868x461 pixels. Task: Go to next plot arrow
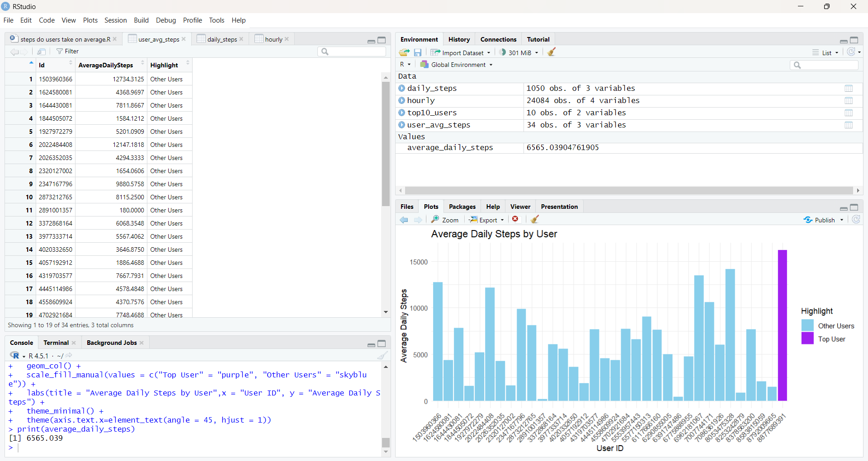418,220
